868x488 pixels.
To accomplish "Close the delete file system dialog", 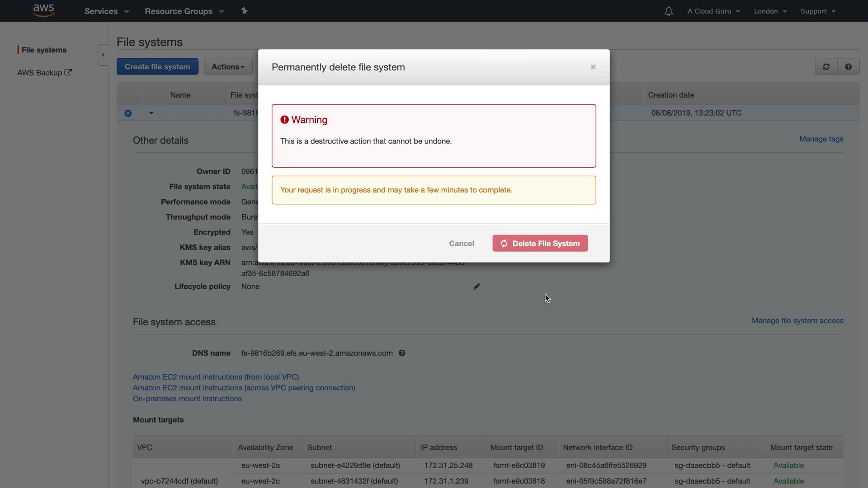I will pos(593,67).
